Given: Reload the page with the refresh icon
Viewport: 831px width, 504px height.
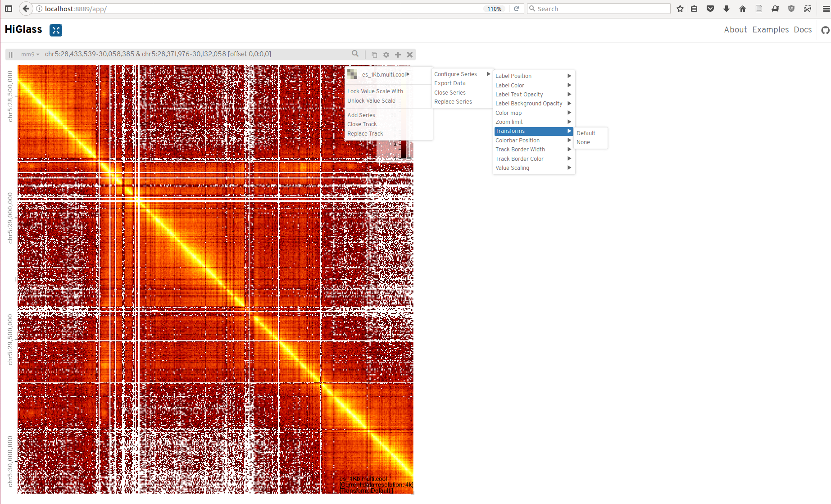Looking at the screenshot, I should [x=516, y=8].
